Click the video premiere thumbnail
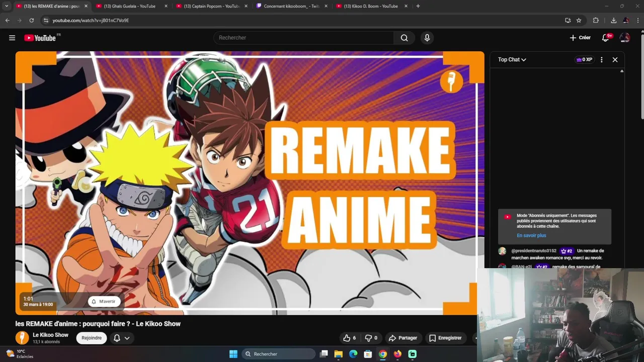Screen dimensions: 644x362 point(250,183)
